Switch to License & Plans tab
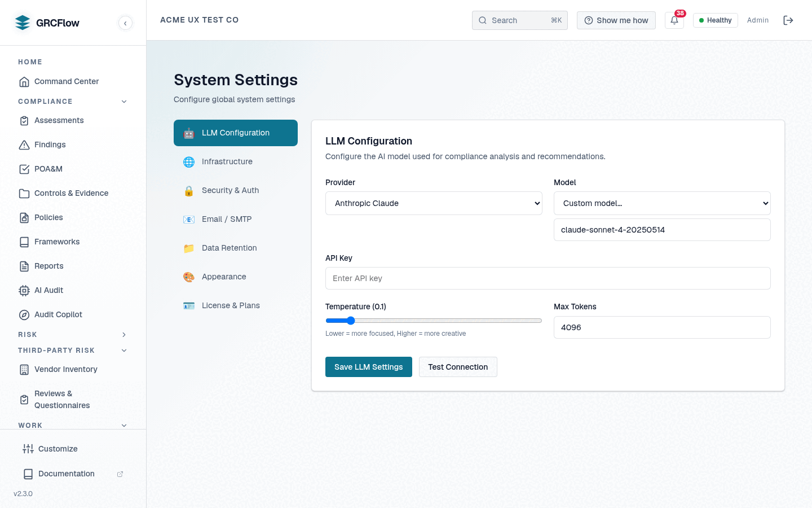Viewport: 812px width, 508px height. 236,305
